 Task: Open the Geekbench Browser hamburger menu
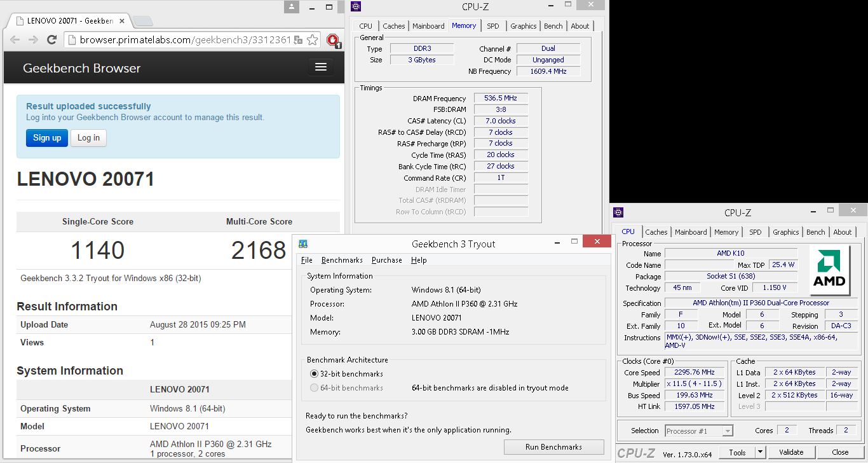coord(321,67)
